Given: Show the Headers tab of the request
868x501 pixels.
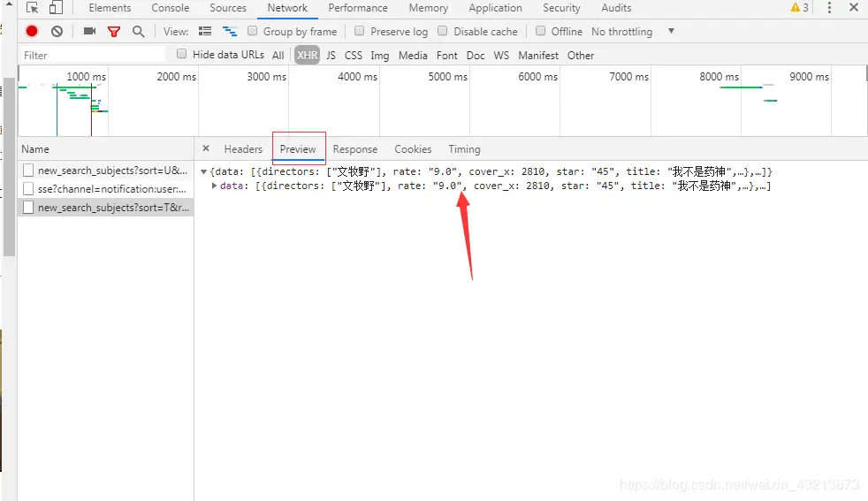Looking at the screenshot, I should pyautogui.click(x=243, y=149).
